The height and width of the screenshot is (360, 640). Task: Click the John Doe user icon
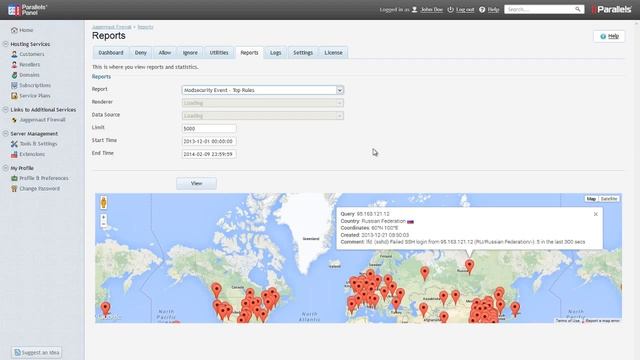[415, 9]
